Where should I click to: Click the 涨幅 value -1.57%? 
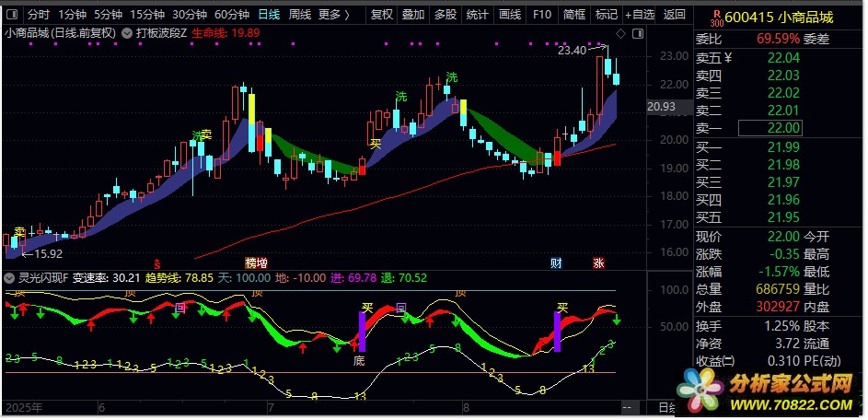point(778,272)
